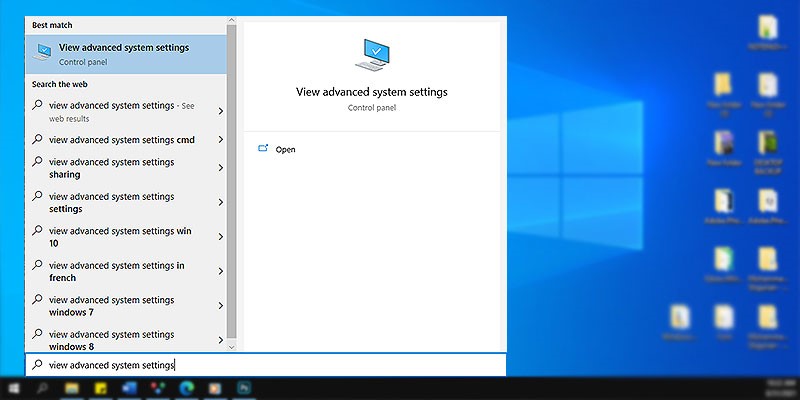
Task: Click the Open action label
Action: pyautogui.click(x=285, y=149)
